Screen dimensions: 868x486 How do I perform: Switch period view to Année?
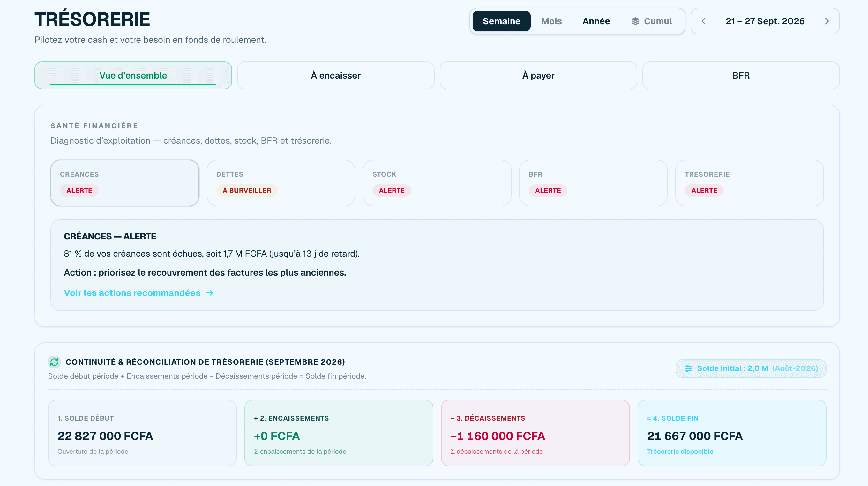click(x=596, y=21)
